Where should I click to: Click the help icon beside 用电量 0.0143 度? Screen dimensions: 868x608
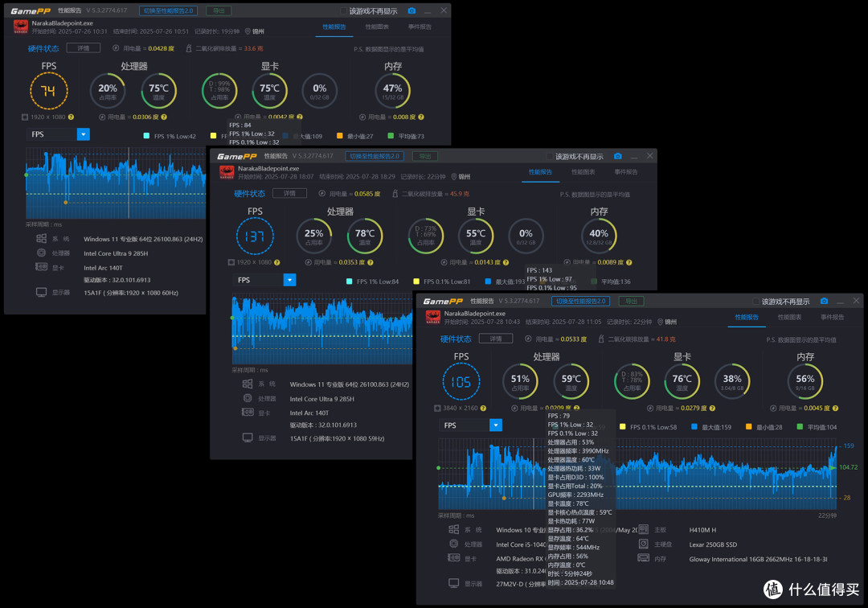point(506,262)
